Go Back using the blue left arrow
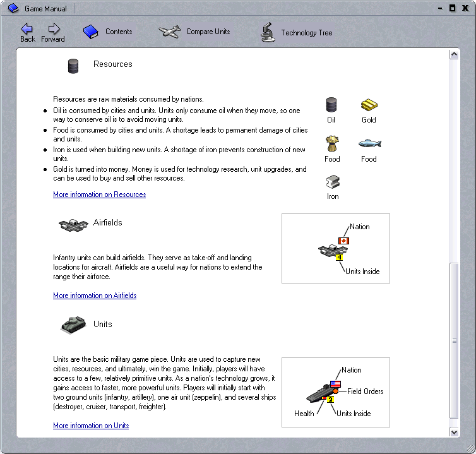The image size is (476, 454). coord(27,28)
